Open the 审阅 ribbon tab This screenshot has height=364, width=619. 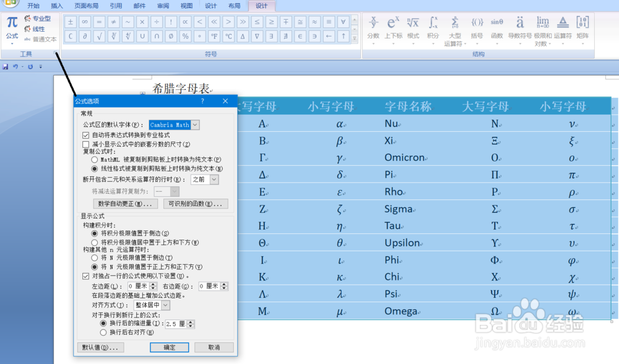[163, 6]
